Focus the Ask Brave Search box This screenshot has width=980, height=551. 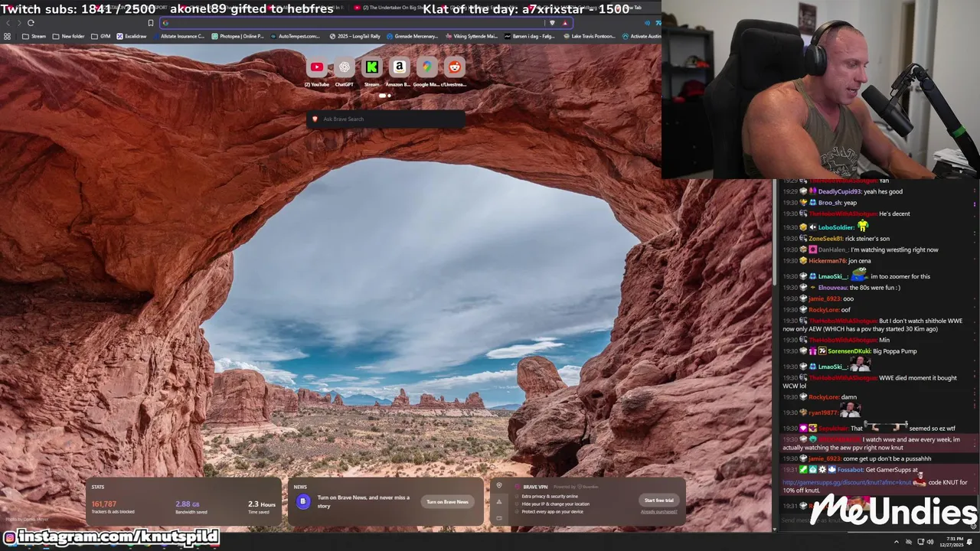385,119
